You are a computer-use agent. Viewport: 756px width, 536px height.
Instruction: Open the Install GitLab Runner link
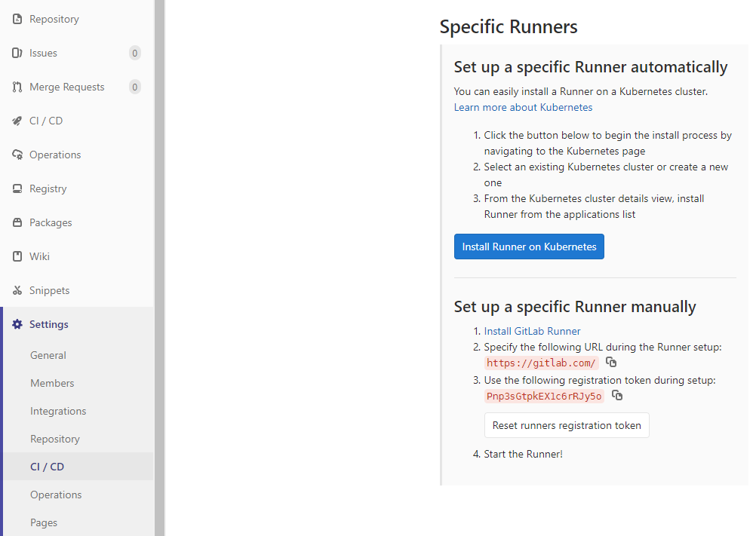coord(532,332)
